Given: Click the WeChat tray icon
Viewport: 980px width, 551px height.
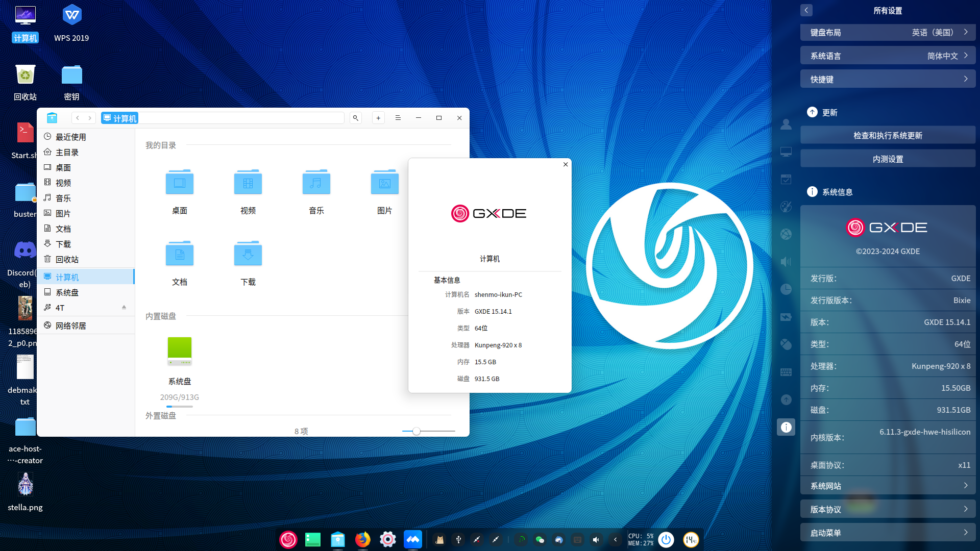Looking at the screenshot, I should tap(540, 540).
